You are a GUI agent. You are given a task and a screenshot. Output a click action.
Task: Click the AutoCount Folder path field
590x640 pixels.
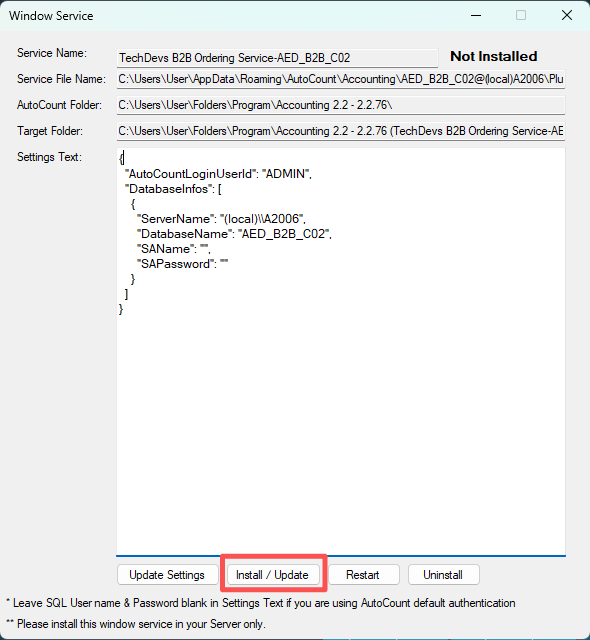(x=341, y=105)
